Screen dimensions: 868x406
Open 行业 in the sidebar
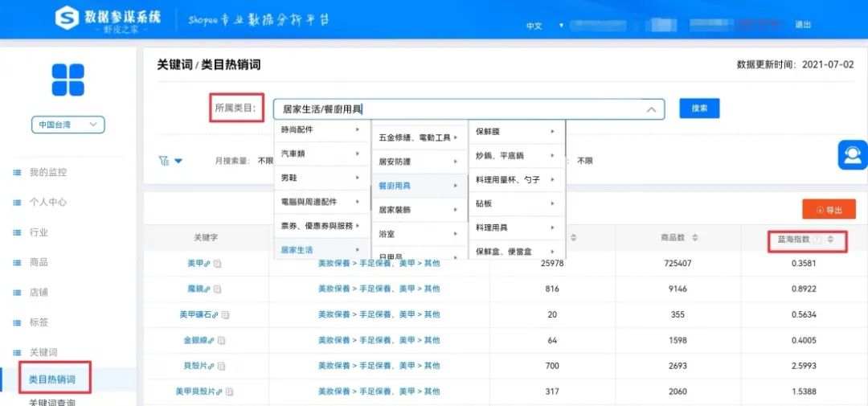[39, 232]
